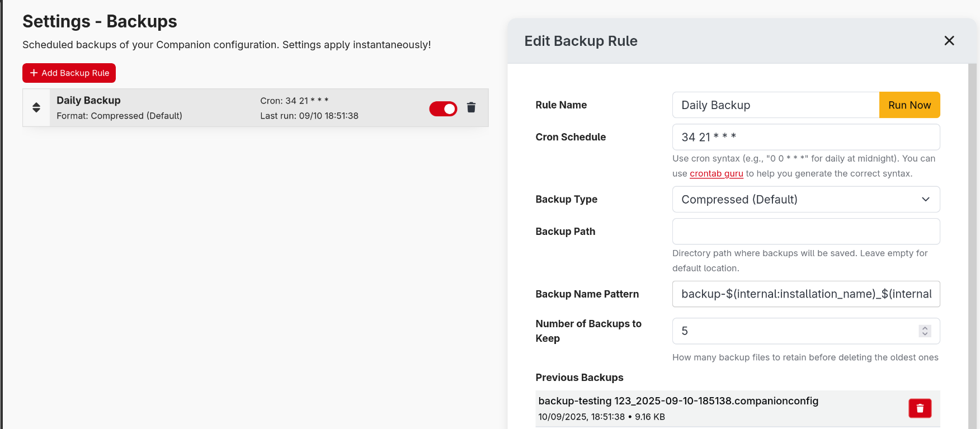Delete the backup-testing 123 companionconfig file
The height and width of the screenshot is (429, 980).
[920, 408]
